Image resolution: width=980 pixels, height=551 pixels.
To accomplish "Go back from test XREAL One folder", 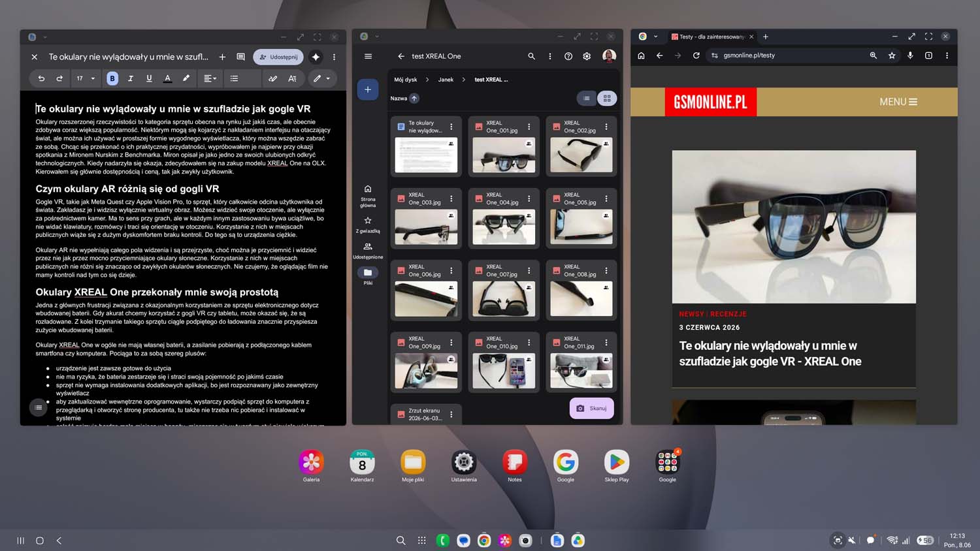I will [401, 56].
